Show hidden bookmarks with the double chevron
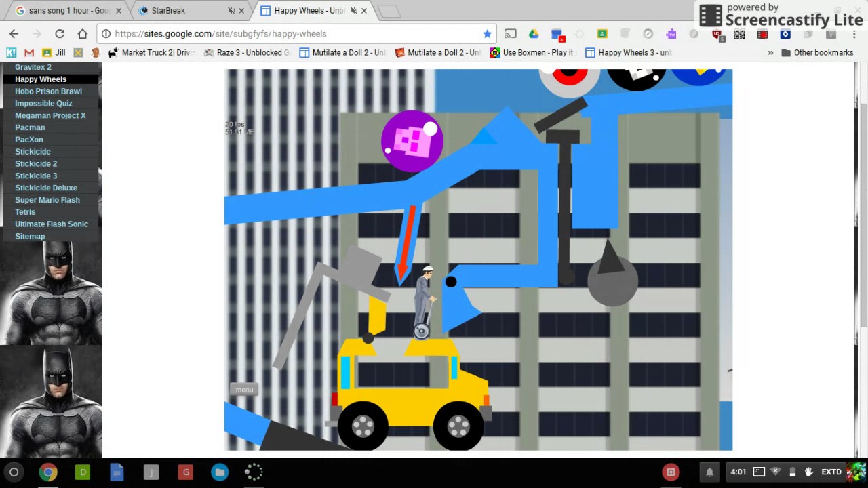This screenshot has height=488, width=868. [x=770, y=52]
